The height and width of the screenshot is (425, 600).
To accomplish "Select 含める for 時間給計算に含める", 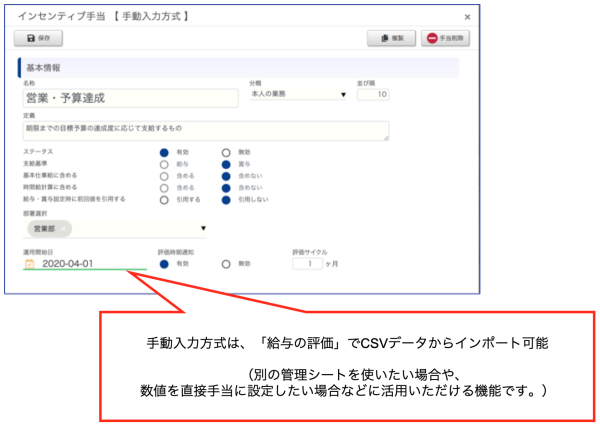I will [164, 187].
